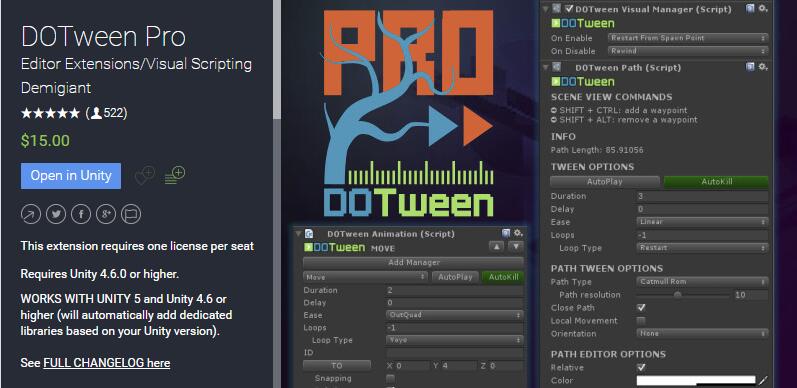Collapse the DOTween Path script component
The image size is (797, 388).
tap(546, 67)
